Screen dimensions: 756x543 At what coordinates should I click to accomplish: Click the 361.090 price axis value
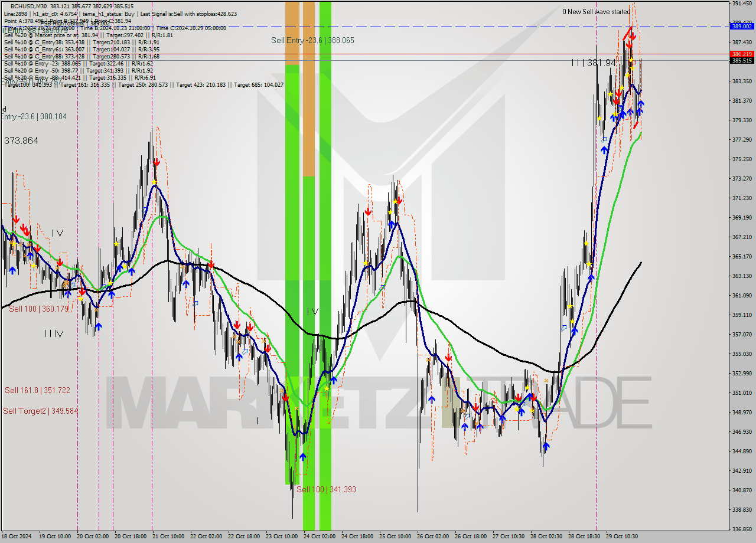[742, 295]
